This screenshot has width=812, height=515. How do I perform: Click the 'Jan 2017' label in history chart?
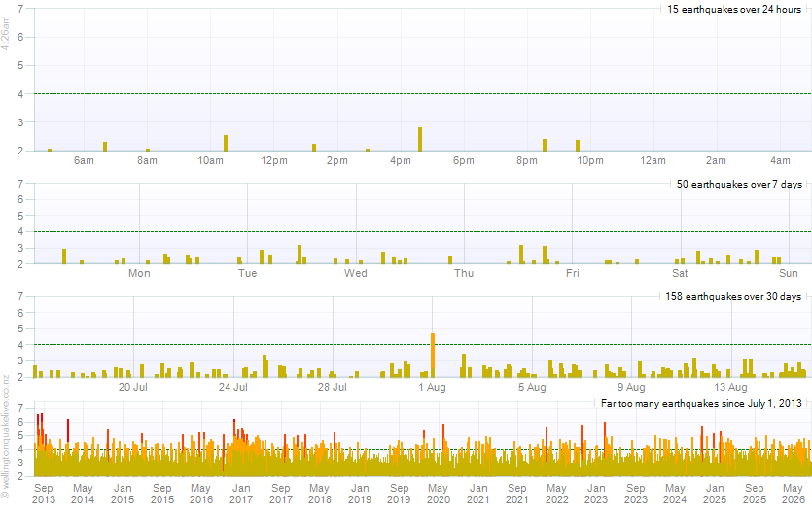coord(241,494)
